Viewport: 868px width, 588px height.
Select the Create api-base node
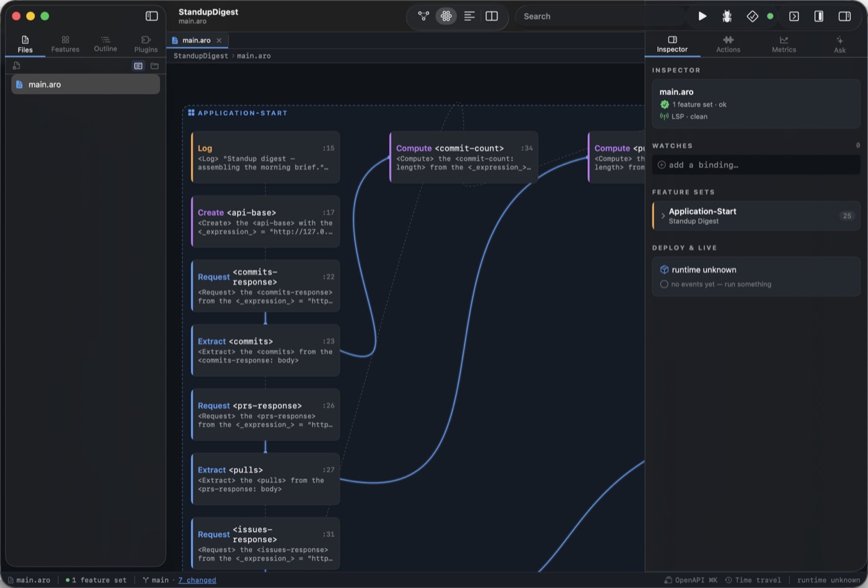265,222
